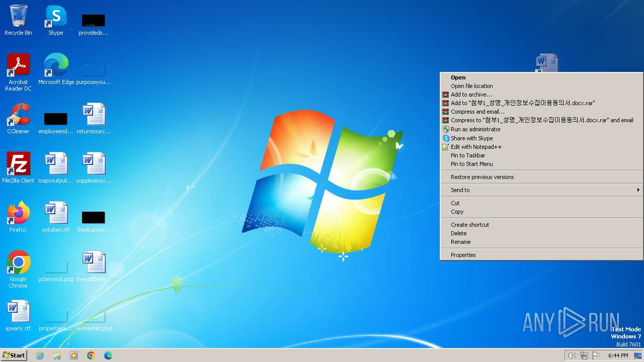This screenshot has height=362, width=644.
Task: Choose Compress and email...
Action: point(541,112)
